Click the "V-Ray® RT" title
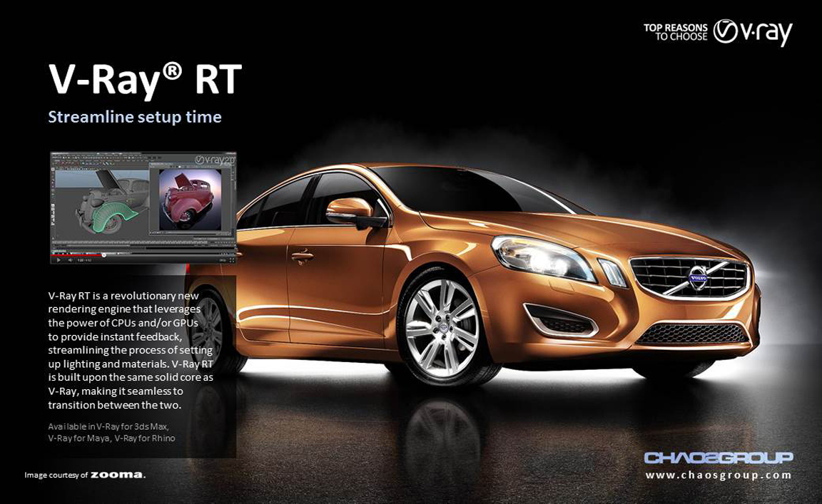 pyautogui.click(x=146, y=79)
